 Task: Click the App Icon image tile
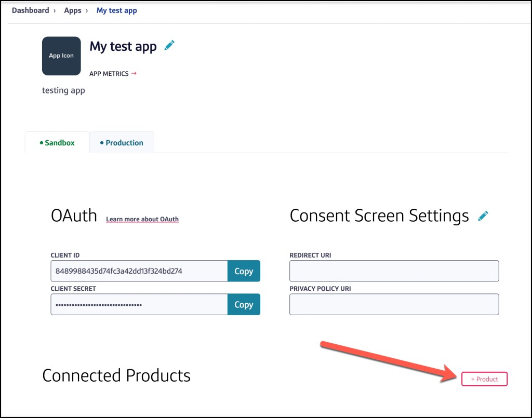61,56
